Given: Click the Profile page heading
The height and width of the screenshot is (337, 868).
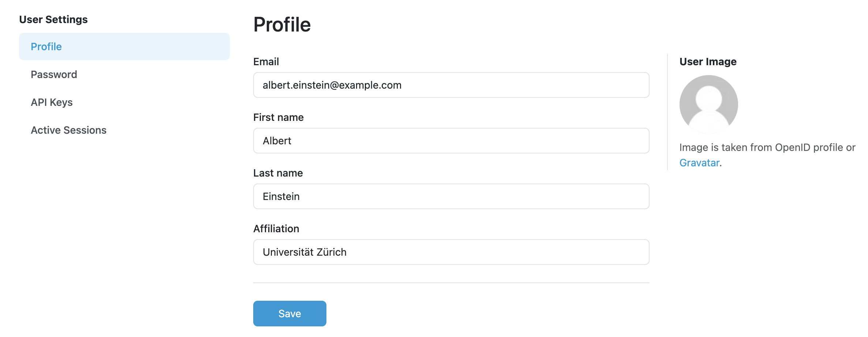Looking at the screenshot, I should 282,25.
